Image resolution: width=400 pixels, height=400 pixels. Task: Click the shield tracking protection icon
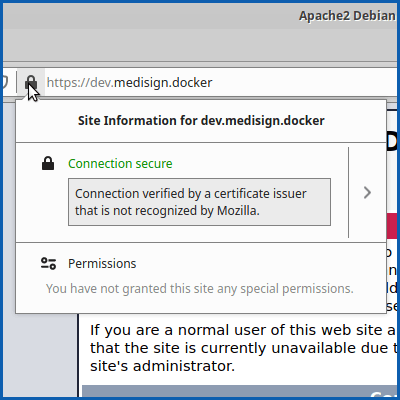(5, 82)
